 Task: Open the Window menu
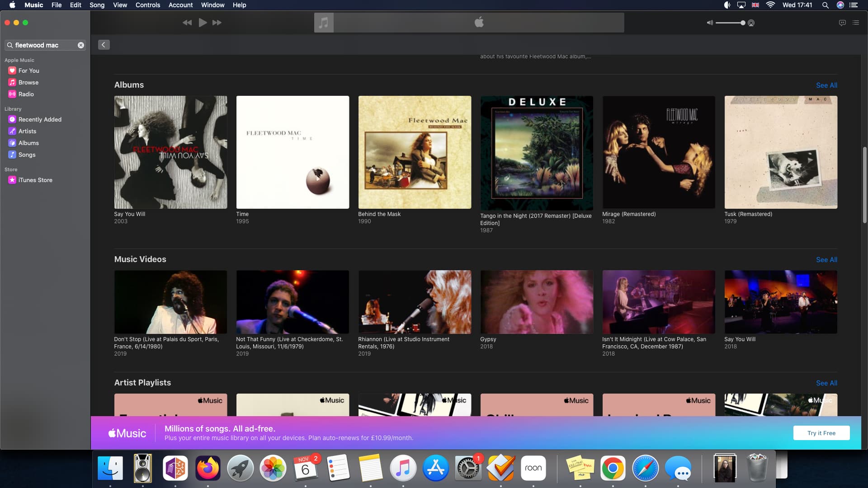[x=212, y=5]
